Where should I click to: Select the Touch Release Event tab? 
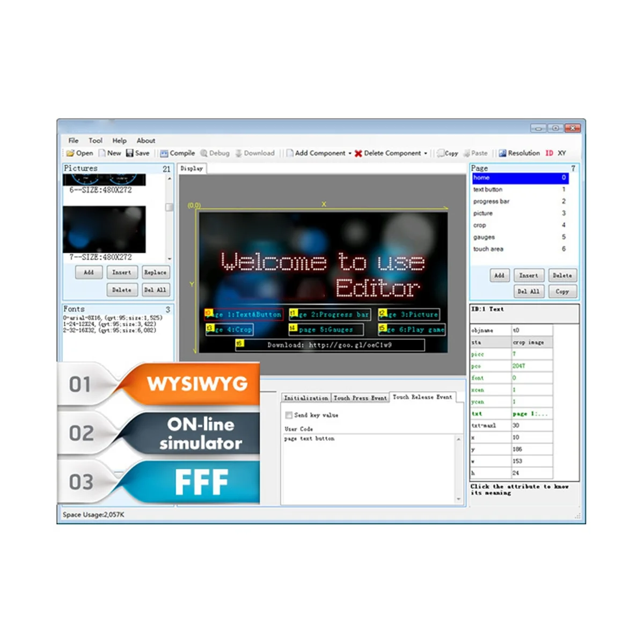click(422, 397)
